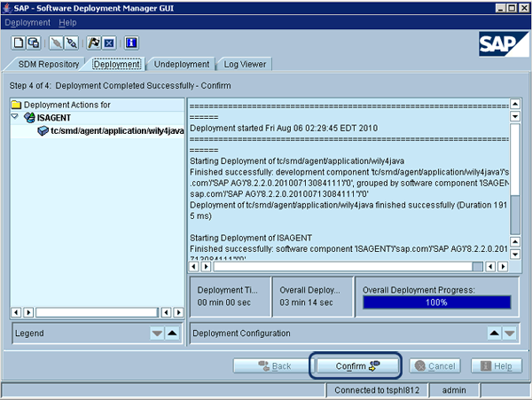Expand Deployment Configuration with the up arrow
The width and height of the screenshot is (532, 400).
point(495,333)
